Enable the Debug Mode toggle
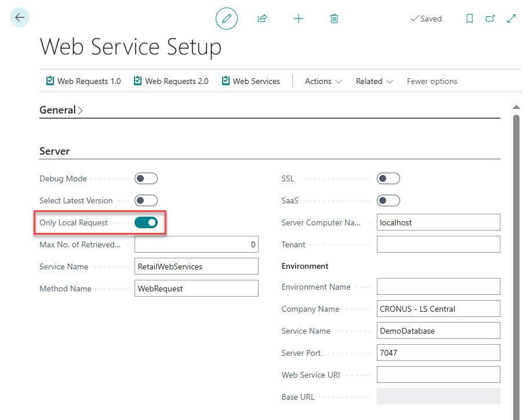This screenshot has width=523, height=420. click(146, 178)
